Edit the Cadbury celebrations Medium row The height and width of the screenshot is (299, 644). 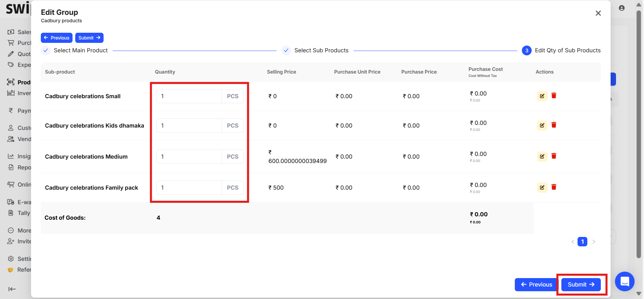[542, 156]
